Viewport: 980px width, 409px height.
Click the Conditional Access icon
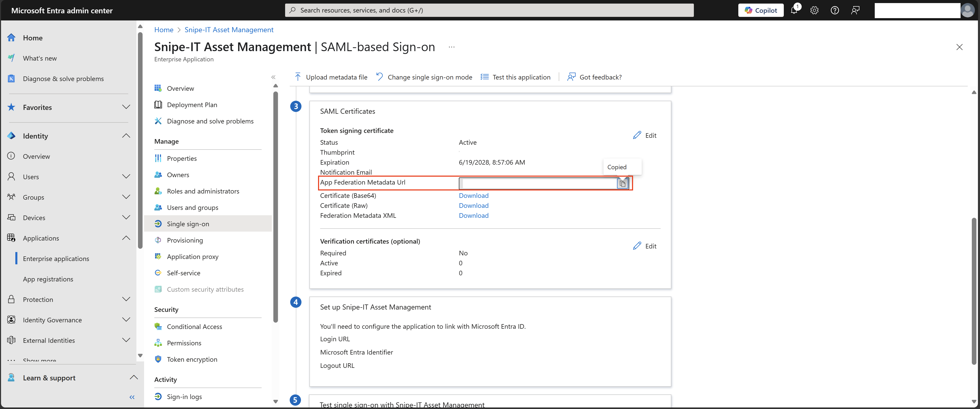pos(158,326)
